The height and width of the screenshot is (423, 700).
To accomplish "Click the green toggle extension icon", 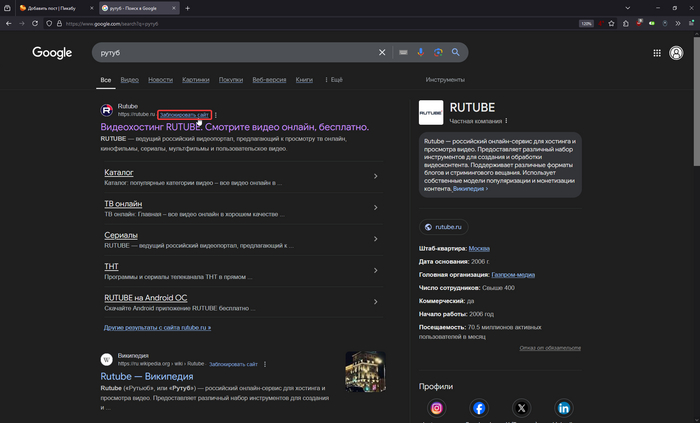I will point(652,24).
